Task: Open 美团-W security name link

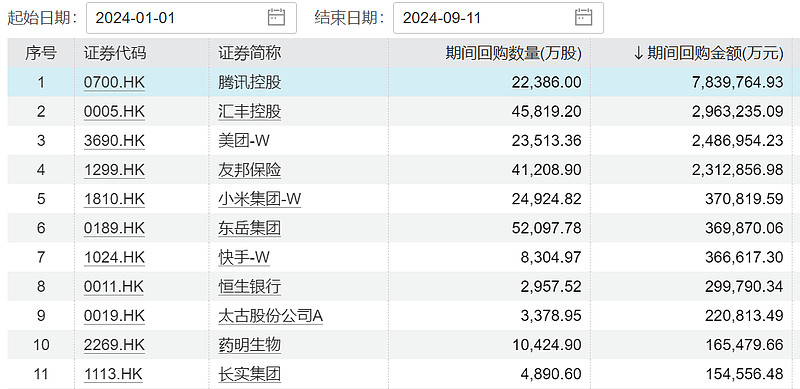Action: click(x=243, y=141)
